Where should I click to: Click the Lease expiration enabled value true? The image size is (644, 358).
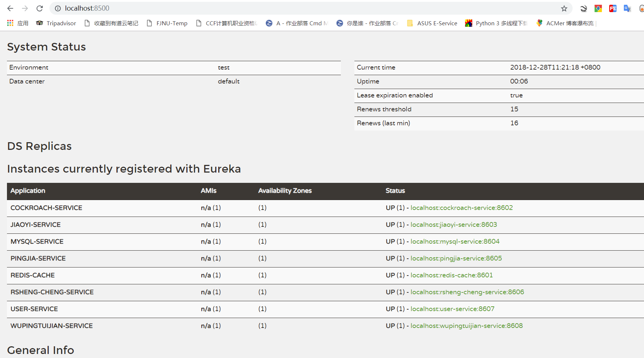coord(517,95)
